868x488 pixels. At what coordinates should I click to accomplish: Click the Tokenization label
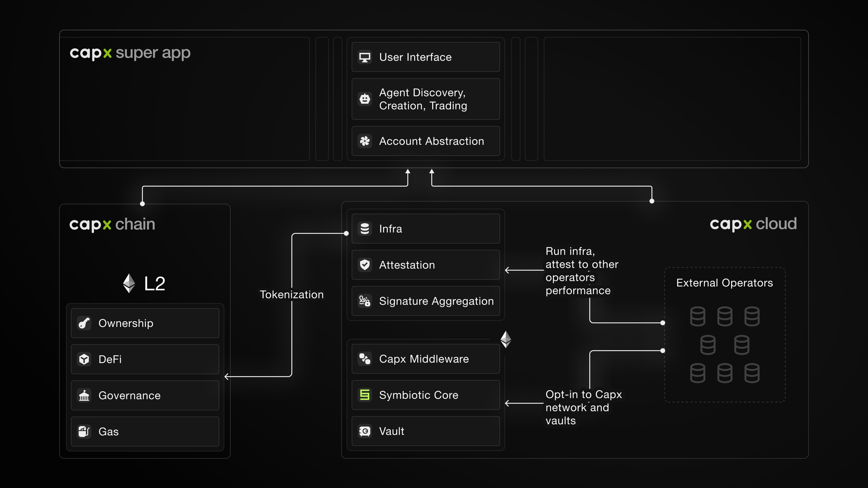point(292,294)
